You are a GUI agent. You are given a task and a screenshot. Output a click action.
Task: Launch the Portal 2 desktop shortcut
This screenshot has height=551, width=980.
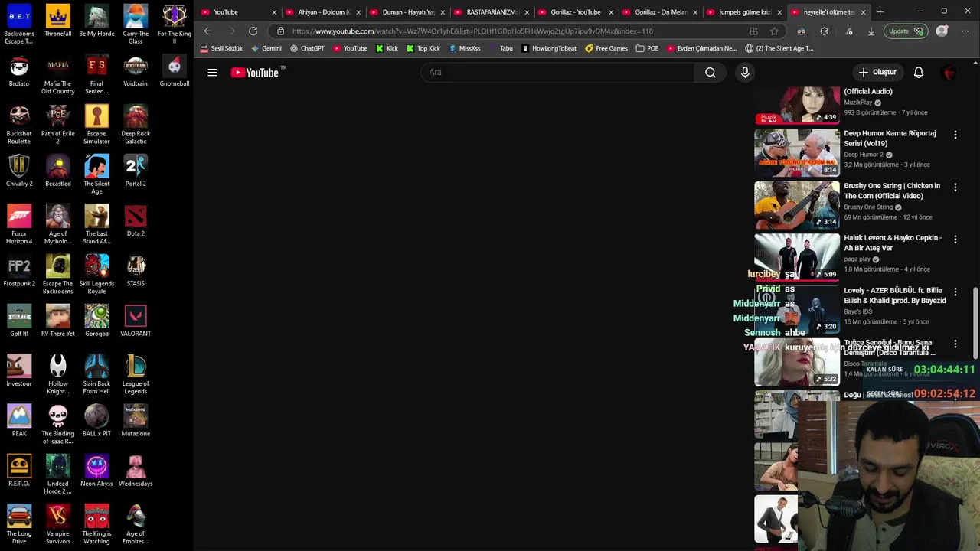(136, 171)
